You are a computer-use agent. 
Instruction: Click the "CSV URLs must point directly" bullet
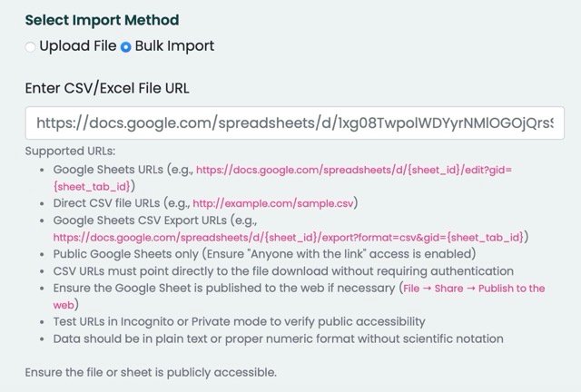click(283, 271)
